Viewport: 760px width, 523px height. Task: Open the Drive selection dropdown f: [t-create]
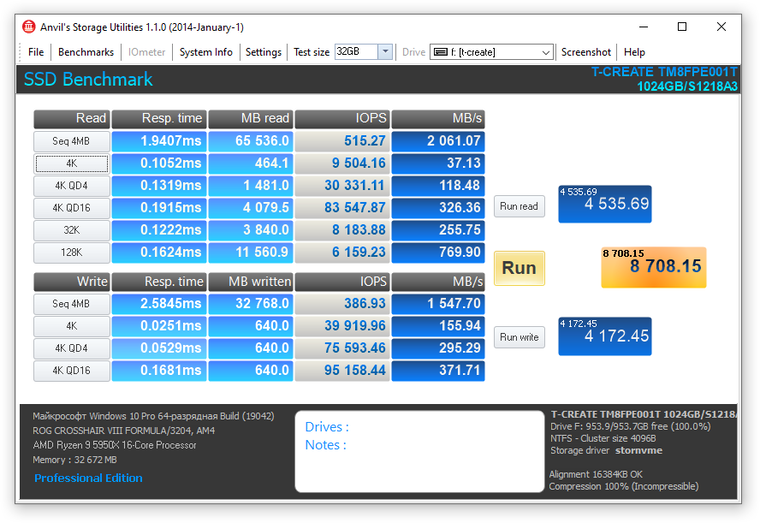(491, 52)
